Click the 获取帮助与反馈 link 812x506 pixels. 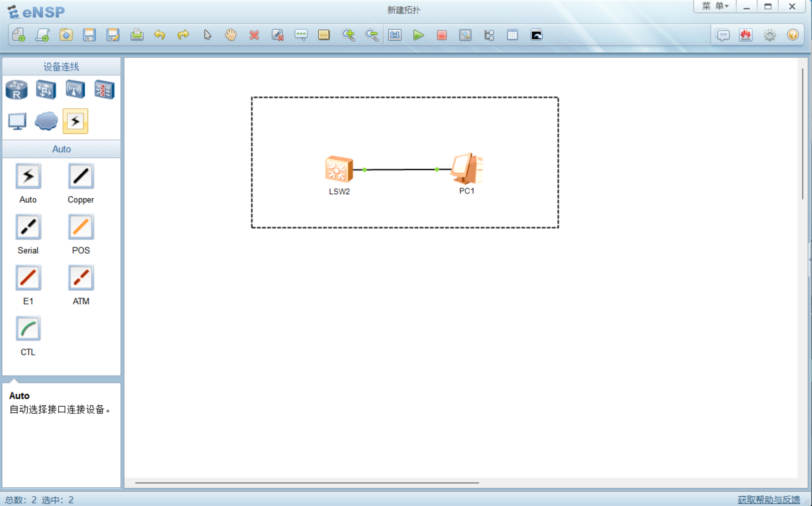click(768, 500)
